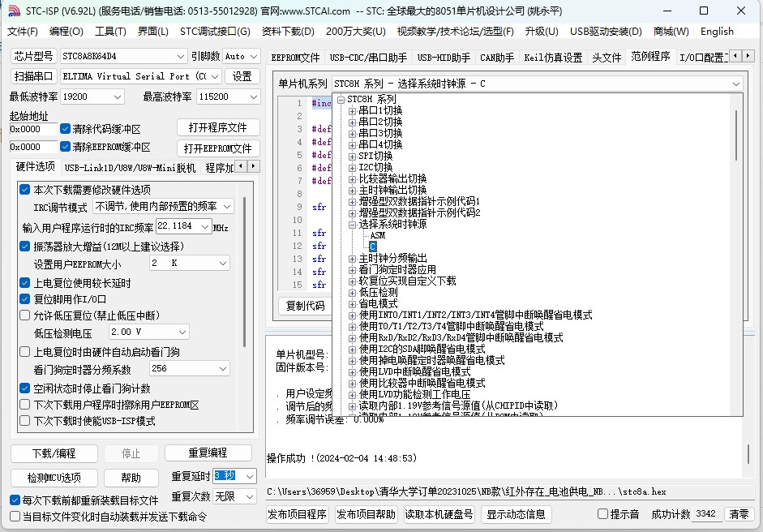Image resolution: width=763 pixels, height=532 pixels.
Task: Collapse STC8H 系列 root node
Action: (341, 100)
